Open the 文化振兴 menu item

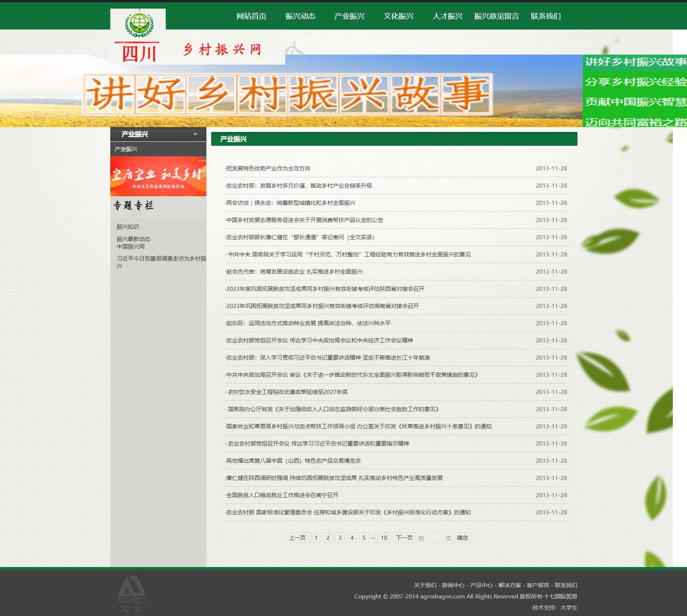[x=398, y=16]
